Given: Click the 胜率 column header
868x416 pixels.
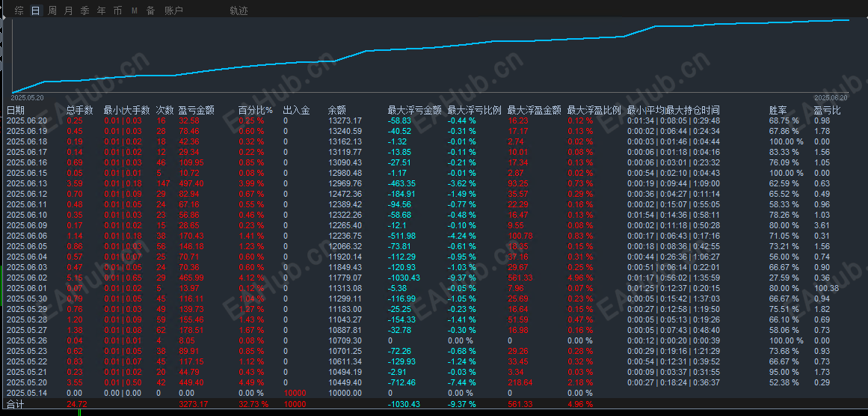Looking at the screenshot, I should coord(778,110).
